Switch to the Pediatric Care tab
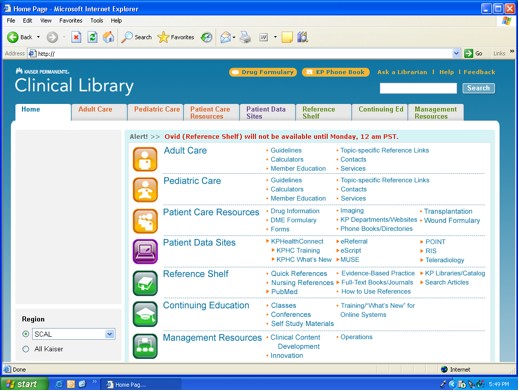 pos(156,112)
